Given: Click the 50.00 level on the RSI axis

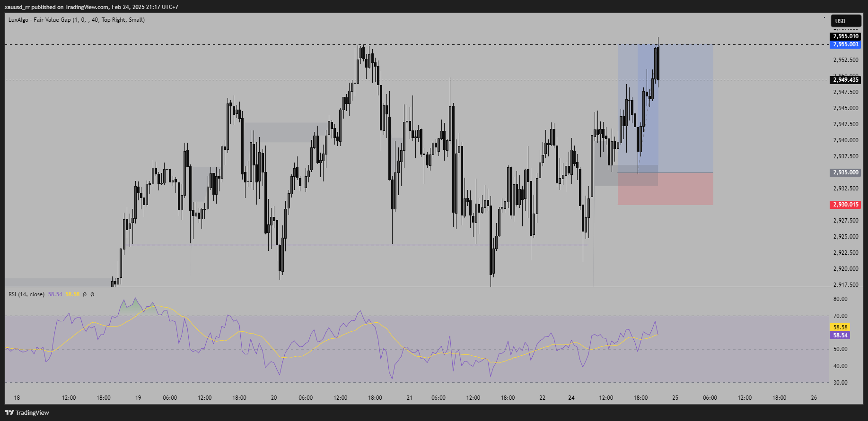Looking at the screenshot, I should [x=840, y=349].
